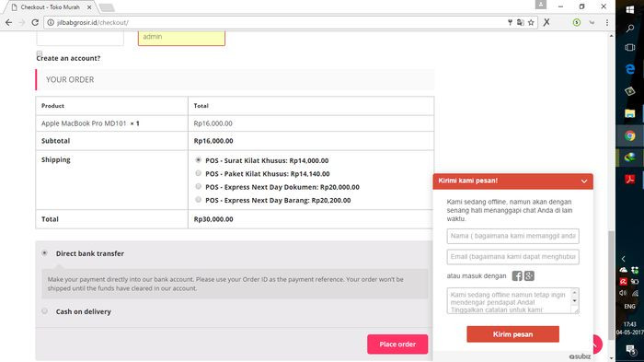This screenshot has width=644, height=362.
Task: Click the subiz branding link
Action: tap(580, 356)
